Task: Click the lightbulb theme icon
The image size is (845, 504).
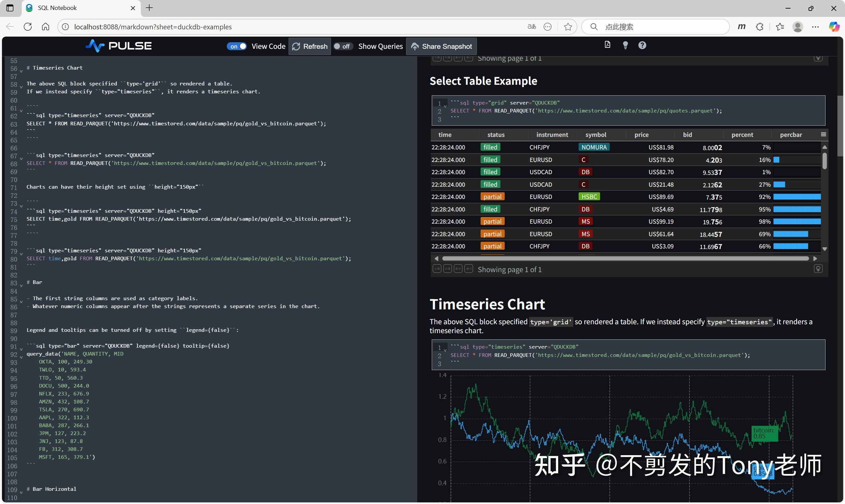Action: click(x=625, y=45)
